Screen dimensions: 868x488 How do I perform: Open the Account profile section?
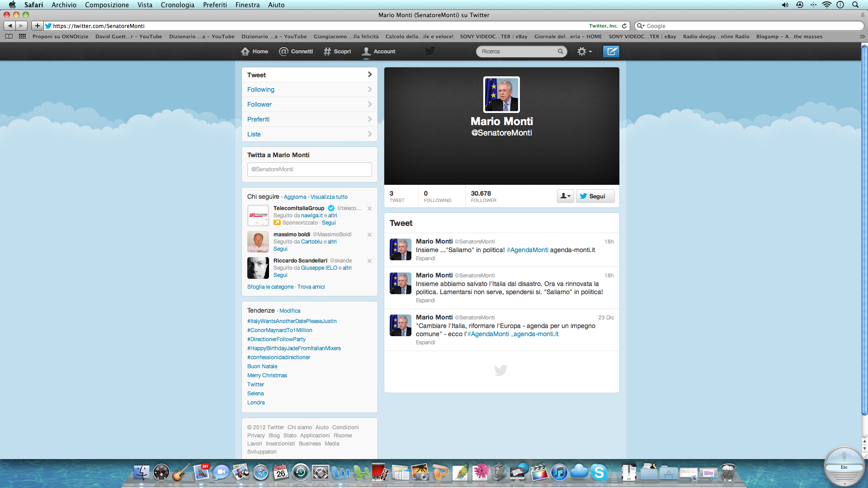pyautogui.click(x=379, y=52)
